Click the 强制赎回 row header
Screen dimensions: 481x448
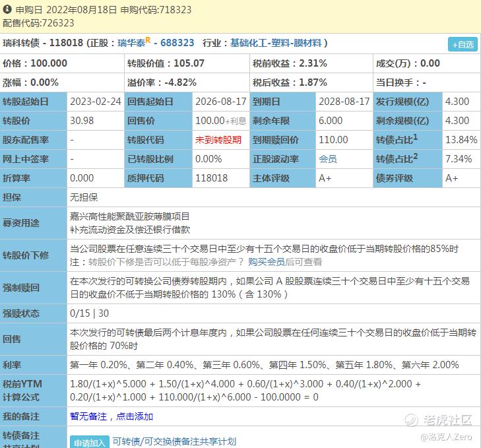pos(33,288)
